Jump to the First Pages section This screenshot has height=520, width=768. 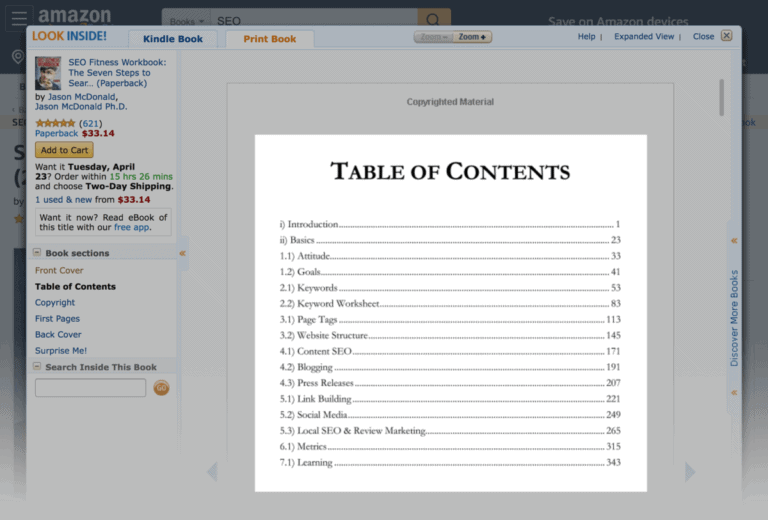[57, 319]
